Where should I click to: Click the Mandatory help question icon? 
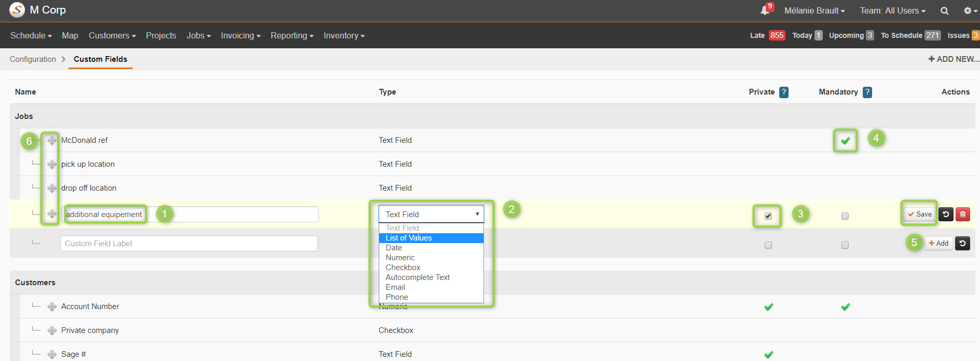(x=867, y=92)
